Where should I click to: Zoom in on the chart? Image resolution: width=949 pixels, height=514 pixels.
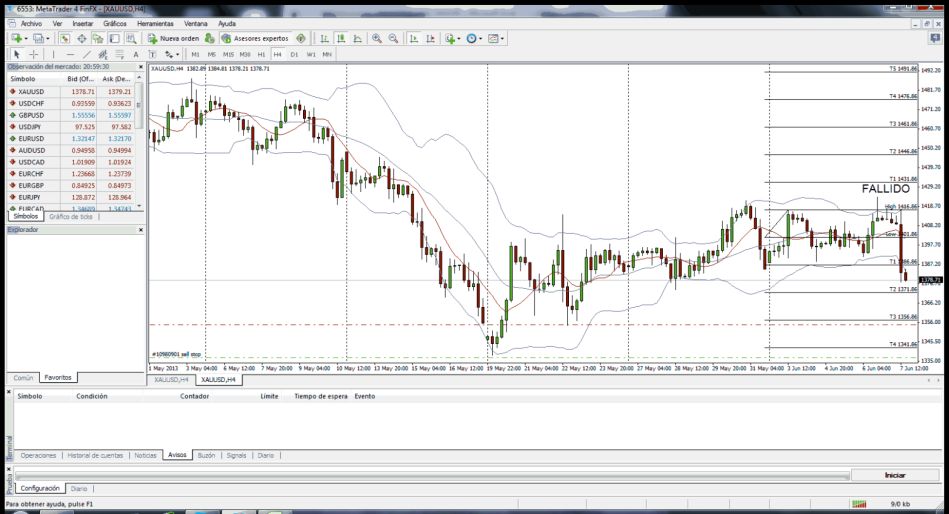[376, 38]
